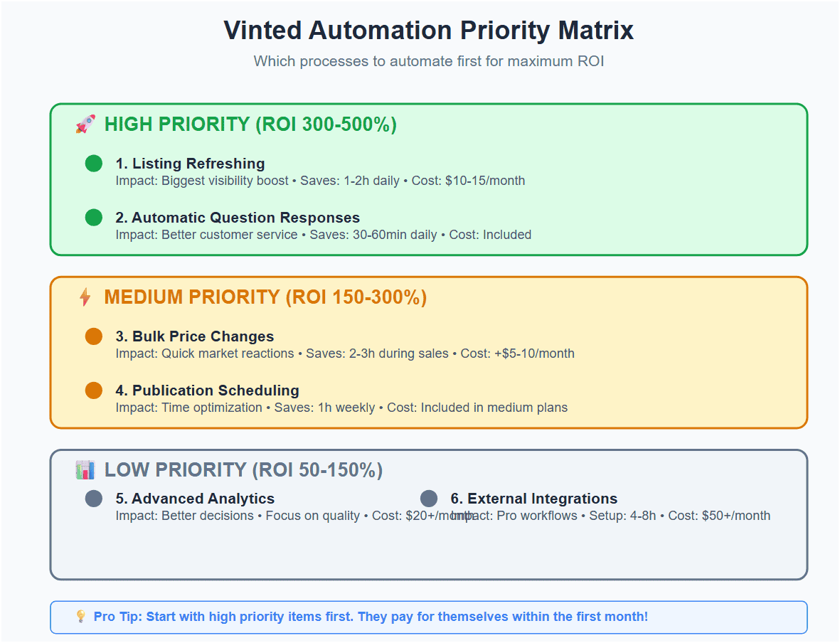Click the MEDIUM PRIORITY (ROI 150-300%) heading
Screen dimensions: 840x643
[x=265, y=297]
